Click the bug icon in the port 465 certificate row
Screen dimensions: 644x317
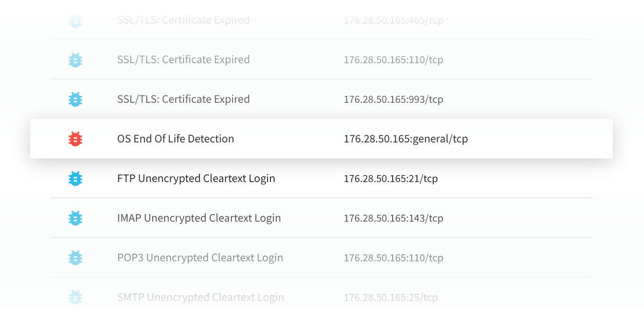[75, 20]
